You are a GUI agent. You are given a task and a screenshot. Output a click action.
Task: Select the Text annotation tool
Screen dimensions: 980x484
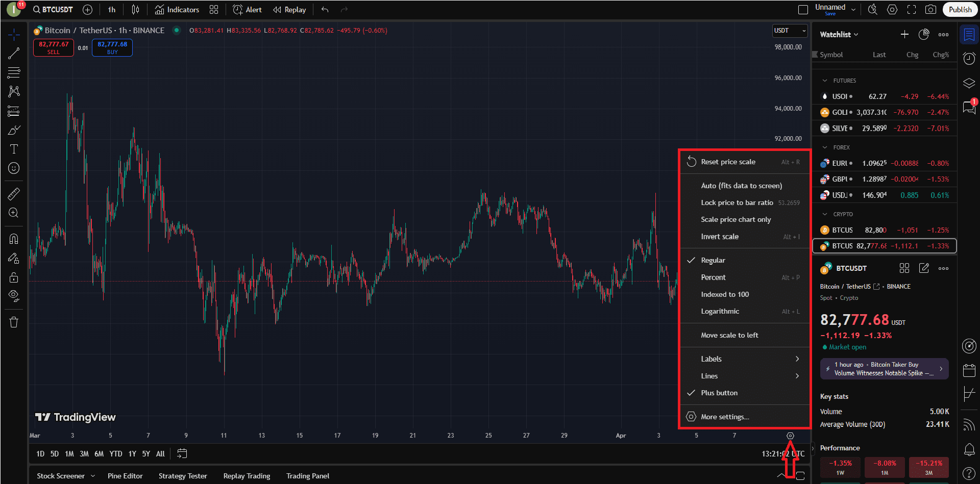coord(14,149)
